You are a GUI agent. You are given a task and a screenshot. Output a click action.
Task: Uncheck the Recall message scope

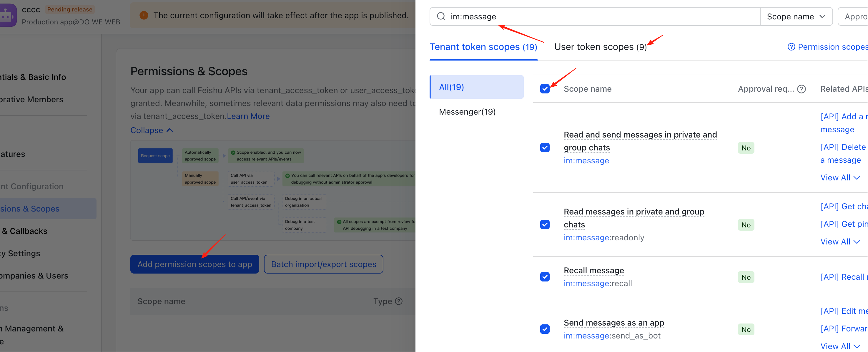pyautogui.click(x=545, y=276)
